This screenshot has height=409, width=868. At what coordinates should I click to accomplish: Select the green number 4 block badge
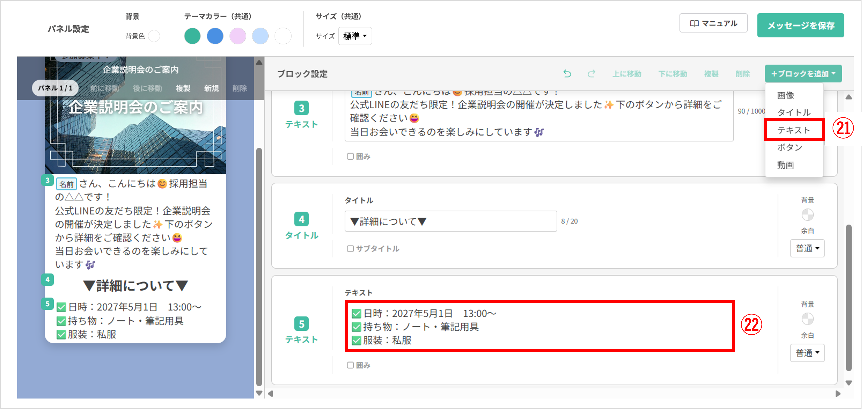[x=301, y=220]
